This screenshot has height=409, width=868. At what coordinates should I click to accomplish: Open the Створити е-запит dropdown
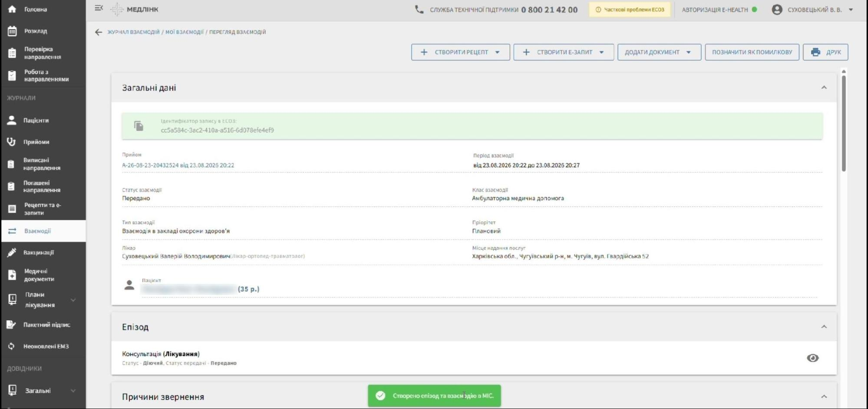pos(564,52)
